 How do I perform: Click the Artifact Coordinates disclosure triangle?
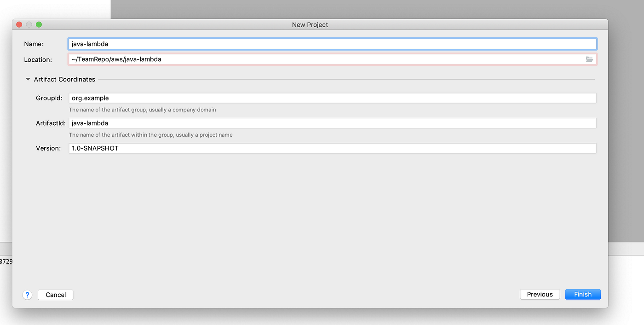coord(28,79)
